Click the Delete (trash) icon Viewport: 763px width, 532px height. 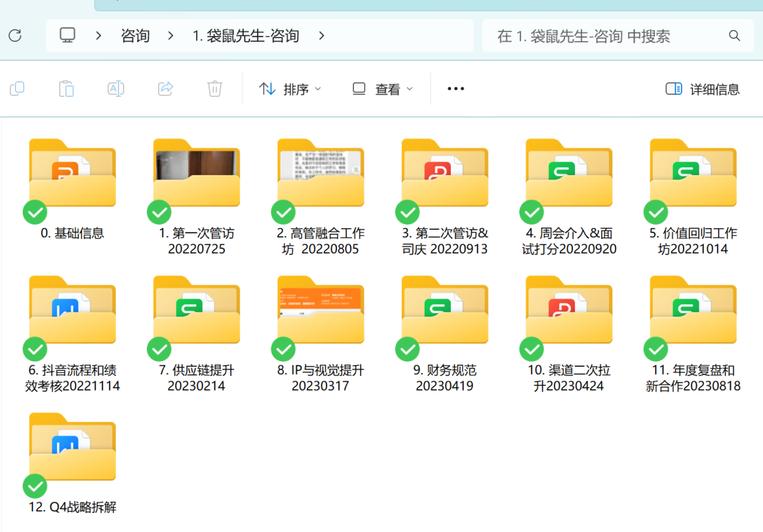pyautogui.click(x=215, y=88)
